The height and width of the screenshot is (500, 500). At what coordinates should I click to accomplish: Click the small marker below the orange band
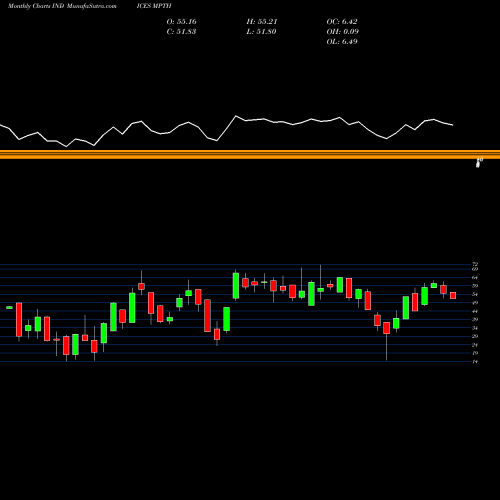(x=479, y=162)
